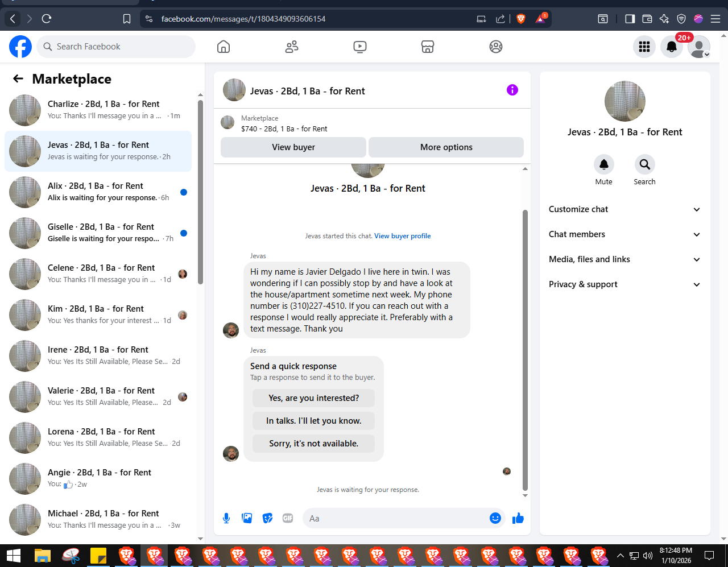This screenshot has height=567, width=728.
Task: Open the listing thumbnail in right panel
Action: (625, 101)
